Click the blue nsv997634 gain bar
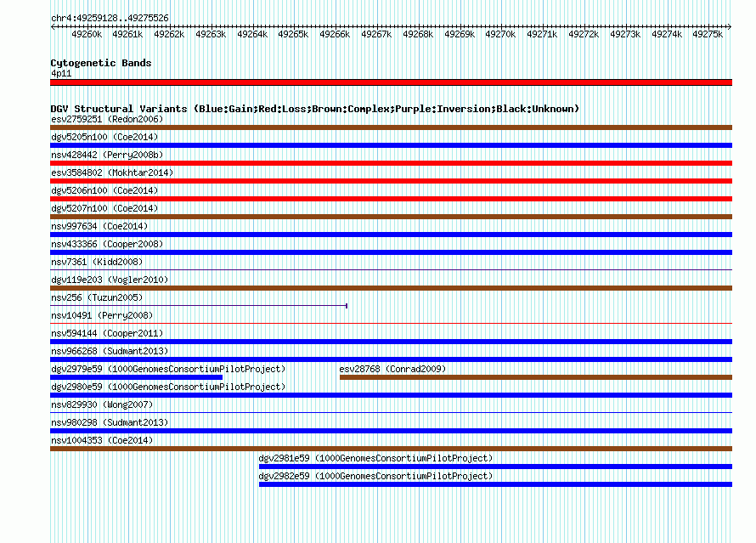This screenshot has height=543, width=756. coord(391,235)
